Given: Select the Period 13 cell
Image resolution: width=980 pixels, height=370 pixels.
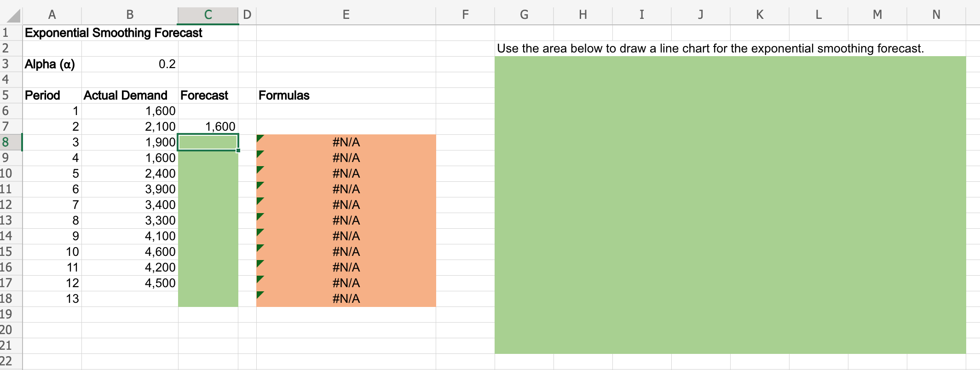Looking at the screenshot, I should 52,298.
